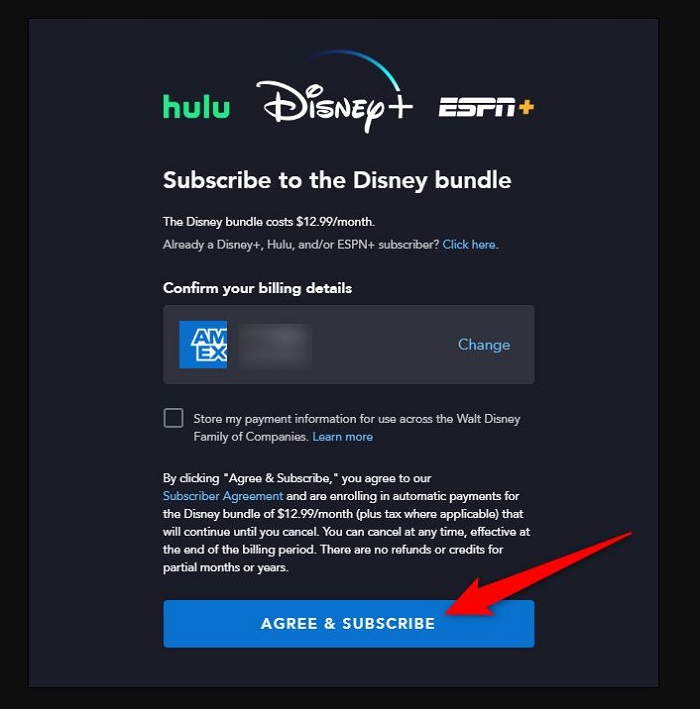700x709 pixels.
Task: Click the 'Disney bundle costs $12.99/month' line
Action: (269, 222)
